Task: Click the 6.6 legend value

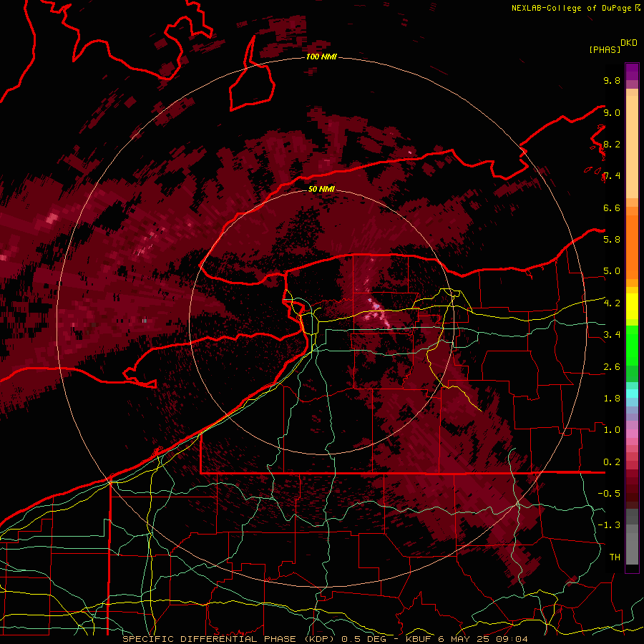Action: click(x=612, y=208)
